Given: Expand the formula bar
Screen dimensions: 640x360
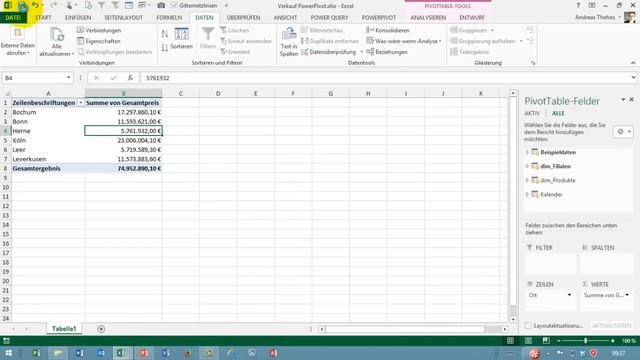Looking at the screenshot, I should click(x=633, y=78).
